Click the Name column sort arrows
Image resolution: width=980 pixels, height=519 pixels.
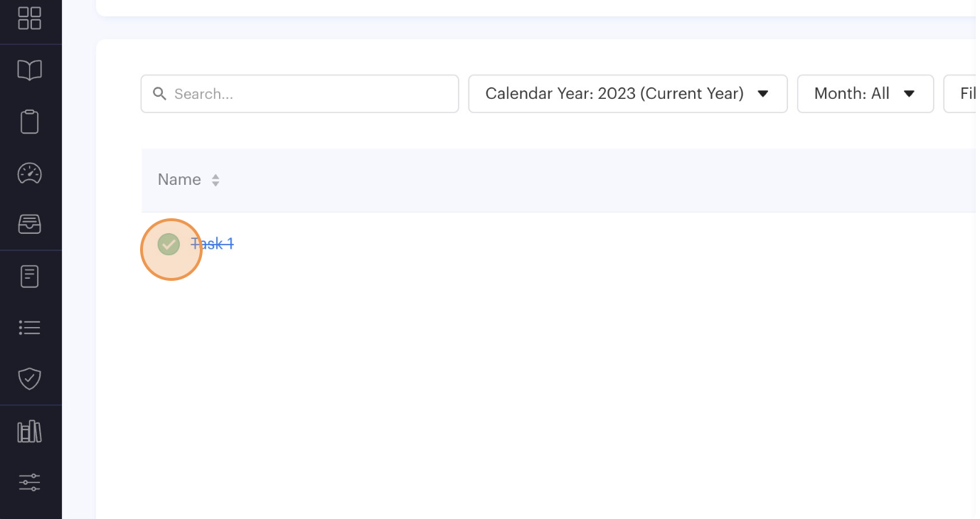tap(215, 181)
